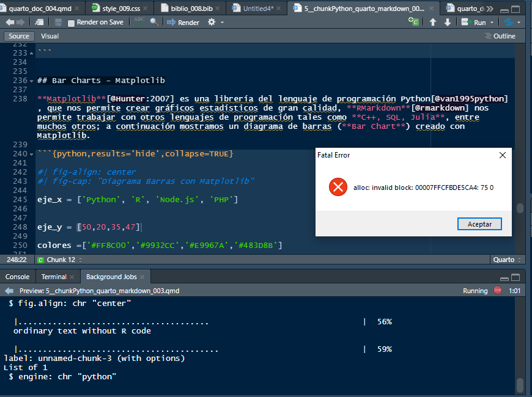
Task: Run the current selection
Action: [474, 23]
